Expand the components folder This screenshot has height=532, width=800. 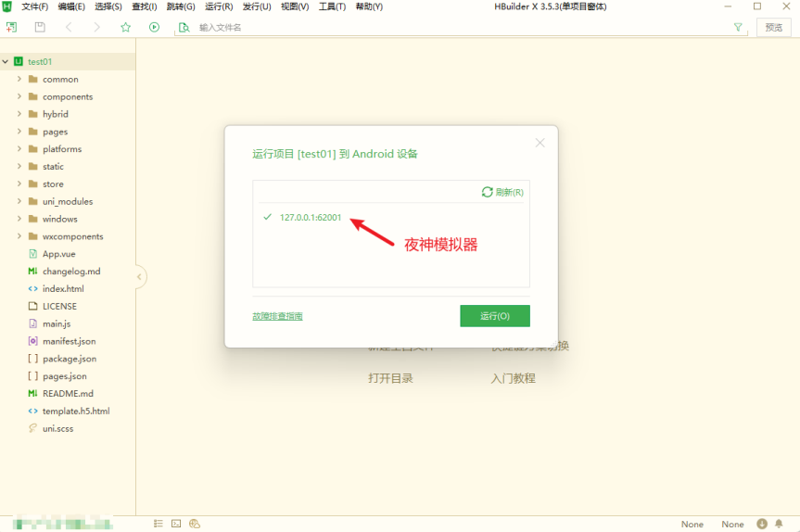pos(19,95)
